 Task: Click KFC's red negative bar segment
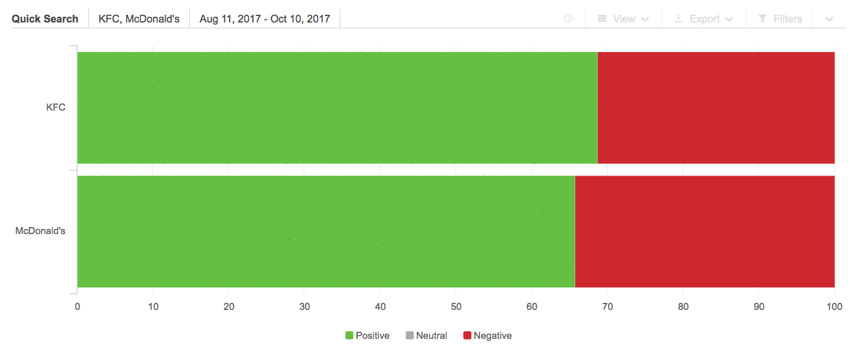(716, 107)
